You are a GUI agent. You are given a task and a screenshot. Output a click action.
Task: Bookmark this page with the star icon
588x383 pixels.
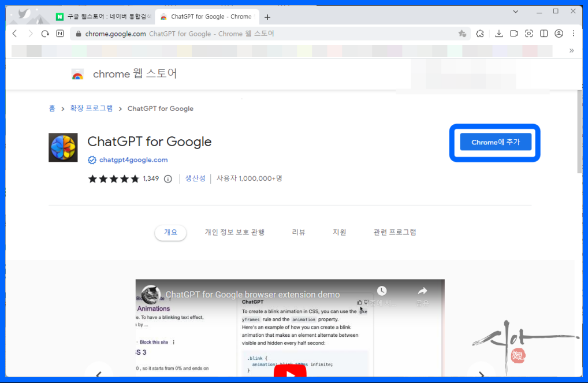(x=462, y=34)
